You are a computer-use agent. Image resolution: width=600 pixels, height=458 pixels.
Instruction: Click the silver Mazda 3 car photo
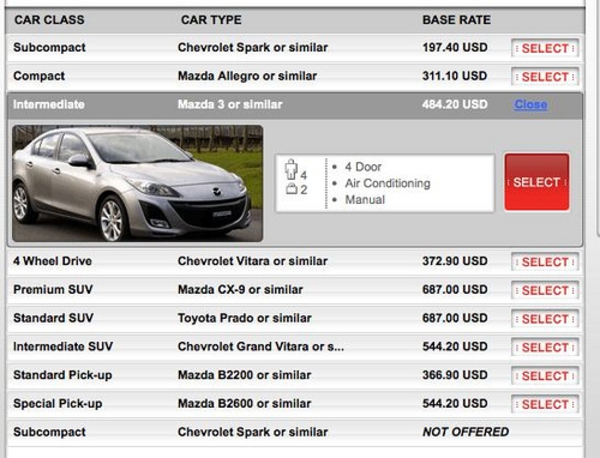coord(138,183)
